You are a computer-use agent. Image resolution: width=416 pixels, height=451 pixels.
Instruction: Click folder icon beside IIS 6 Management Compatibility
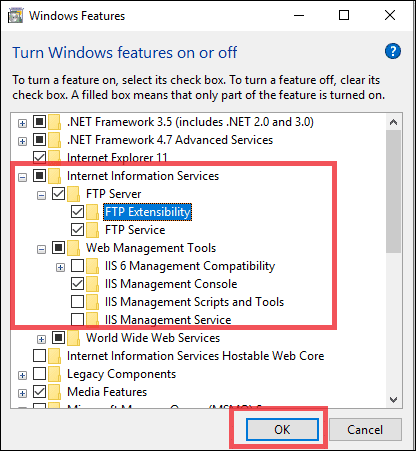(x=93, y=266)
